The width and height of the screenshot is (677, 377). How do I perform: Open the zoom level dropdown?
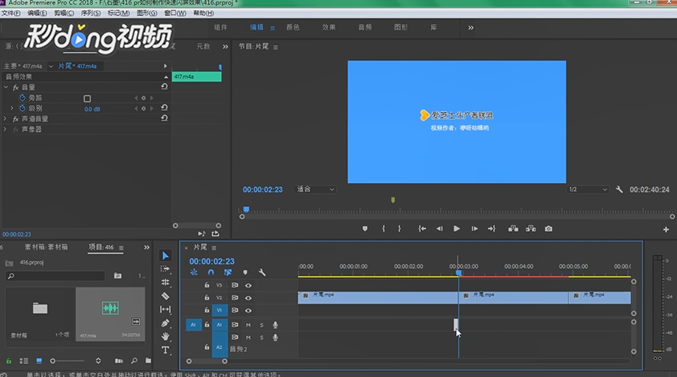coord(315,189)
